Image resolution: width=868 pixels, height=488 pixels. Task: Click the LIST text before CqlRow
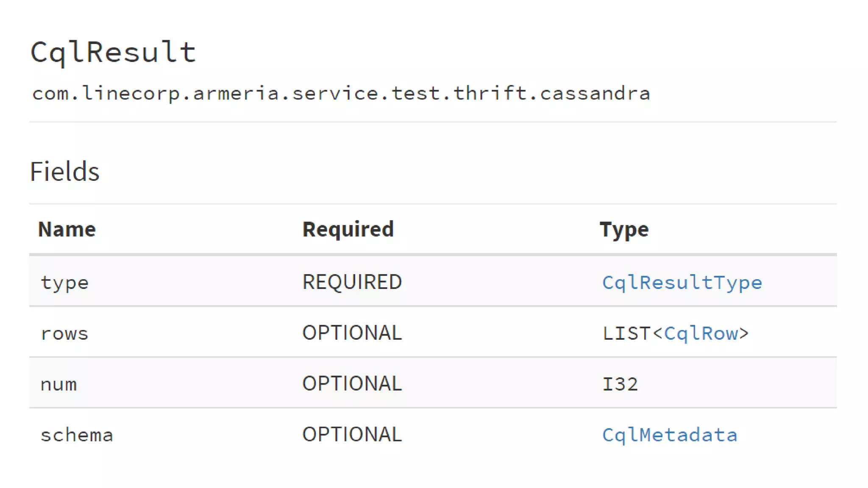click(626, 333)
